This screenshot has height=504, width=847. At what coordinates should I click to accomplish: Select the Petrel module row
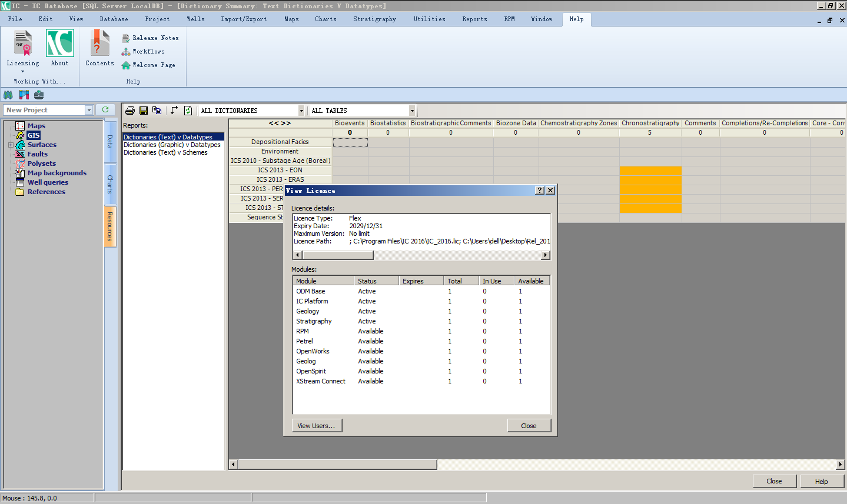pos(421,341)
